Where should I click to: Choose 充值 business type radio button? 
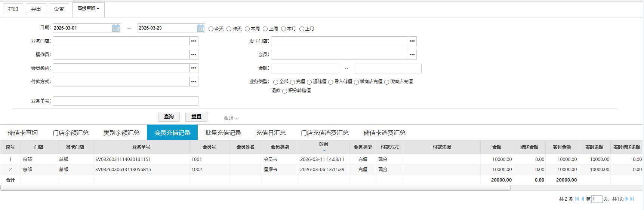293,82
